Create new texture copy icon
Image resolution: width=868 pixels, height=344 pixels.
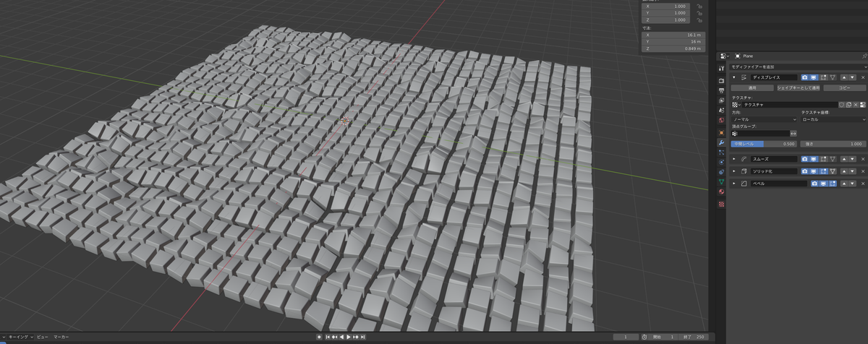[x=848, y=105]
